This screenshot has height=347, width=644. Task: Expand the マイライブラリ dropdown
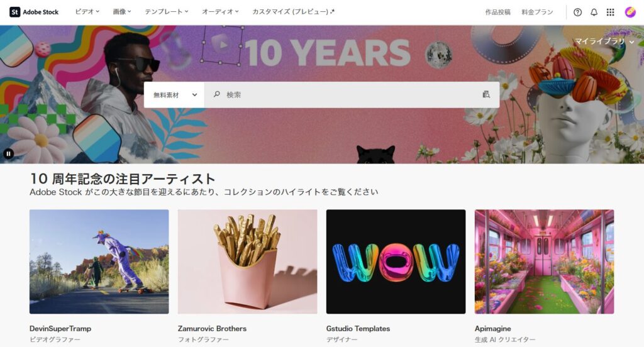click(x=604, y=41)
